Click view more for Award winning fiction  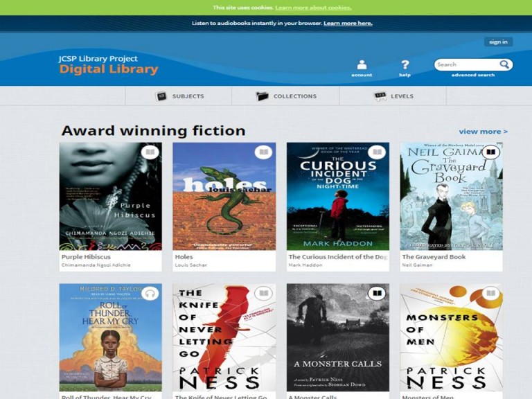[483, 132]
